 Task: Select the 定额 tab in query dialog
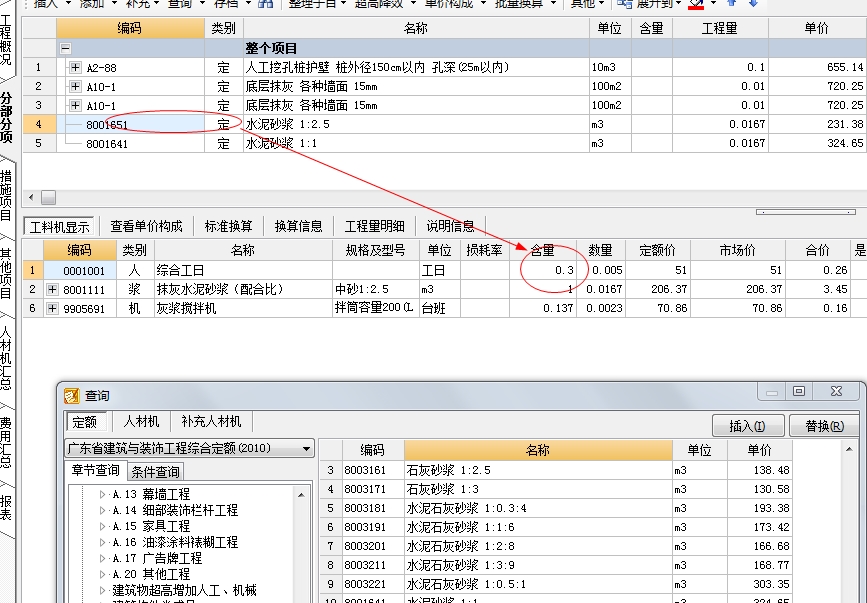[85, 422]
